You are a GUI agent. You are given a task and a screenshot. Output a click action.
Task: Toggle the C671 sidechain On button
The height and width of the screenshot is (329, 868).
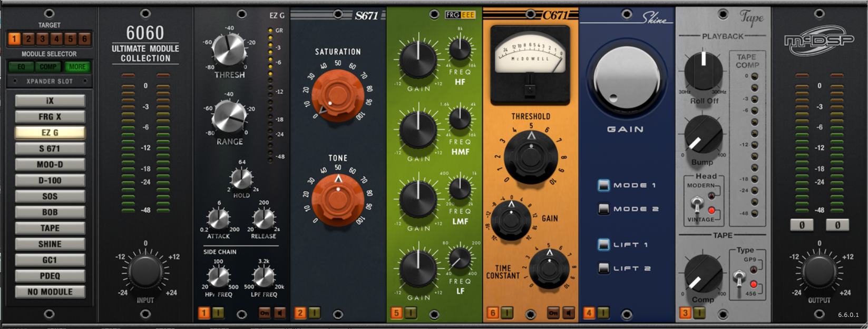coord(553,313)
